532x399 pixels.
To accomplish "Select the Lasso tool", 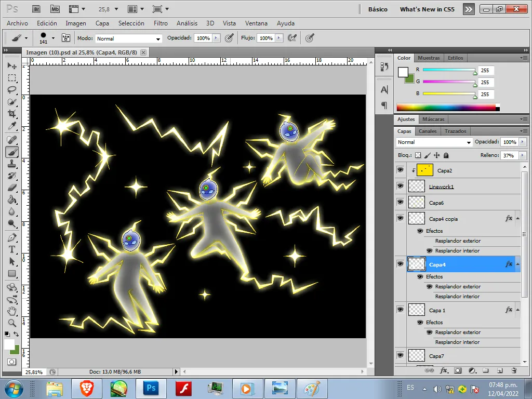I will click(12, 89).
